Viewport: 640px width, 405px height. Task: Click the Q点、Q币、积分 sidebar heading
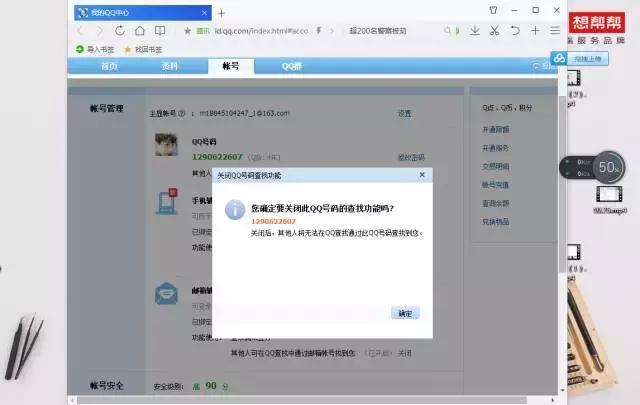tap(507, 108)
